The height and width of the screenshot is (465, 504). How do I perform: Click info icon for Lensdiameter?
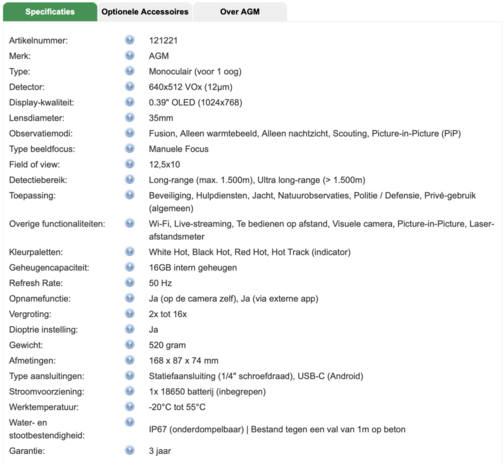tap(130, 117)
